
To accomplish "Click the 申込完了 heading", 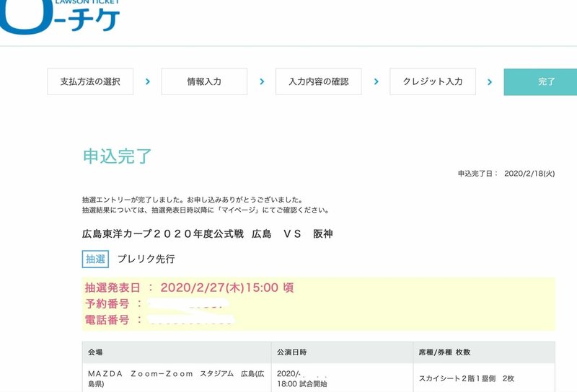I will point(117,156).
